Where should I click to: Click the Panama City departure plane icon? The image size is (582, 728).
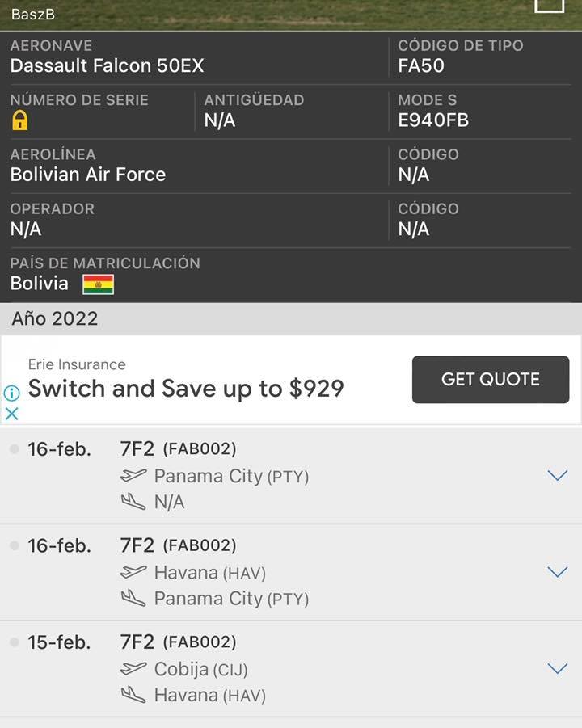click(x=133, y=476)
